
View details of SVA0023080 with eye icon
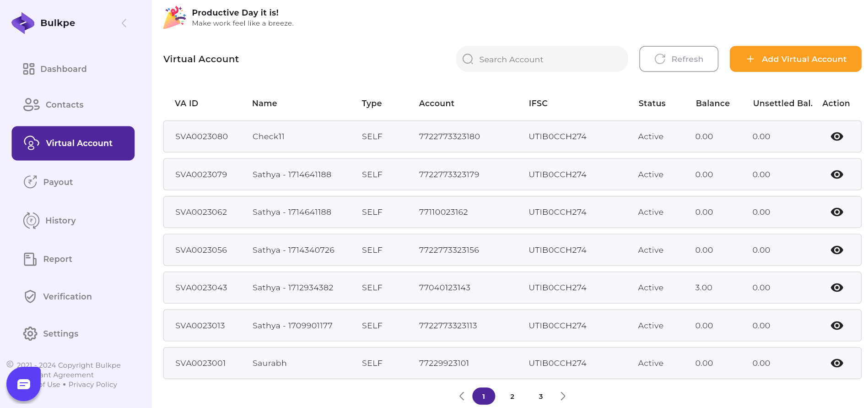[836, 136]
